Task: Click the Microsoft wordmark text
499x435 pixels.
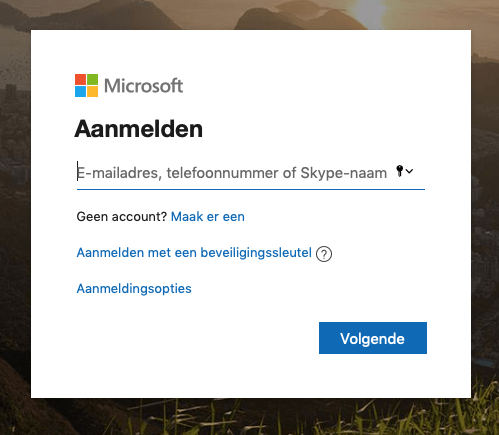Action: (144, 86)
